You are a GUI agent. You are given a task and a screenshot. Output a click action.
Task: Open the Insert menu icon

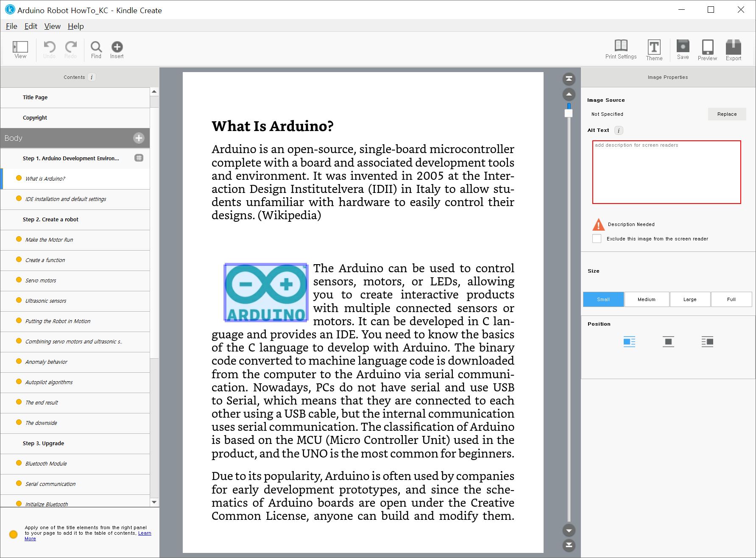tap(117, 50)
